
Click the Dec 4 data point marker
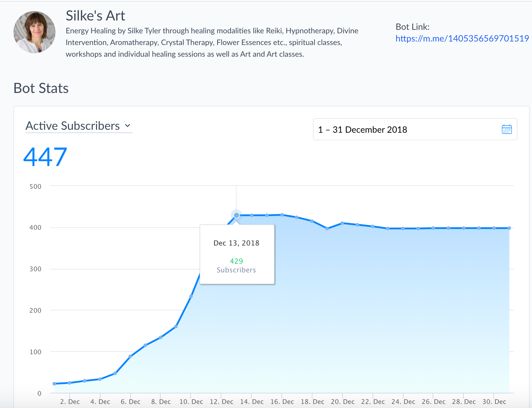pyautogui.click(x=100, y=379)
